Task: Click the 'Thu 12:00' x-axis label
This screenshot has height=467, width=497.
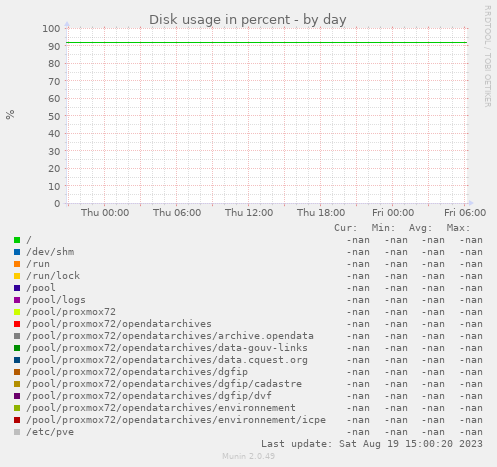Action: 249,213
